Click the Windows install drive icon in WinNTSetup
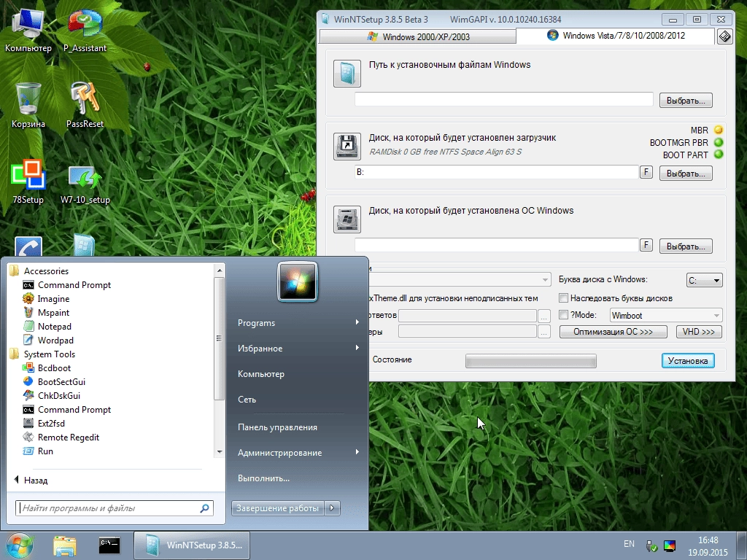The width and height of the screenshot is (747, 560). (x=347, y=219)
